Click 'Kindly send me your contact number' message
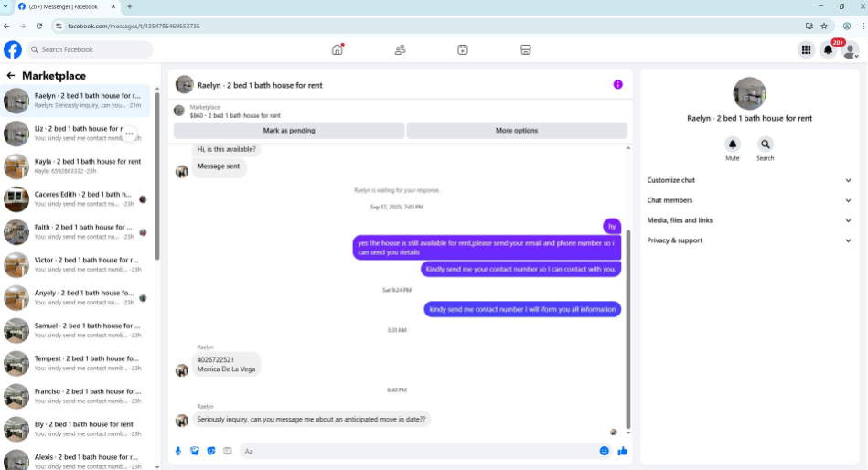Screen dimensions: 868x470 [x=521, y=269]
